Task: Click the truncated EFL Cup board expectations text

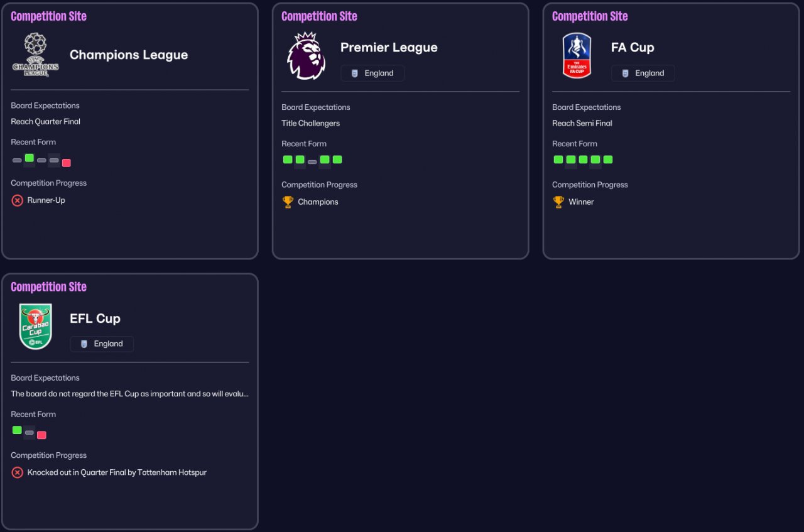Action: (x=130, y=394)
